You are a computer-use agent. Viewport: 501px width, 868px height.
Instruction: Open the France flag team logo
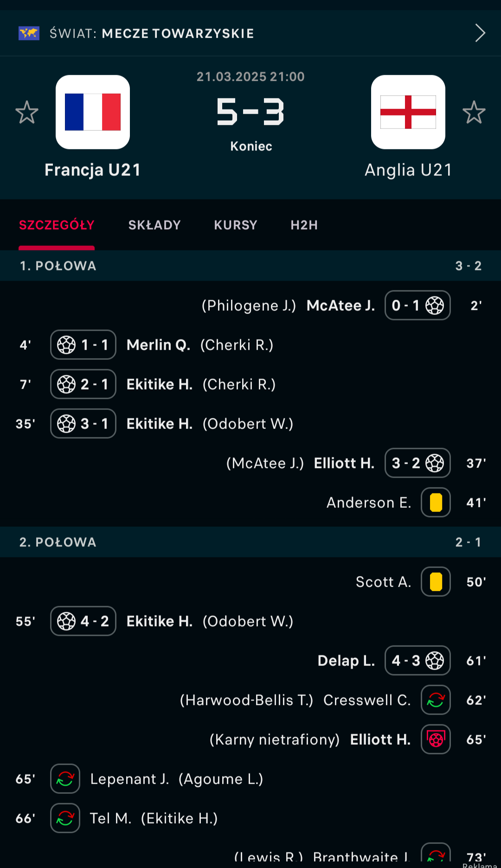pos(93,112)
